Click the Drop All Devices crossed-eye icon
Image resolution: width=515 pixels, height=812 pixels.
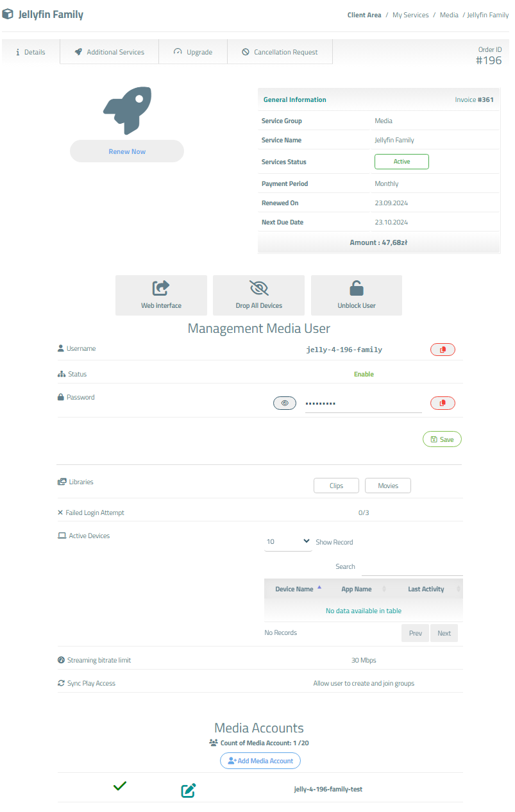click(259, 288)
